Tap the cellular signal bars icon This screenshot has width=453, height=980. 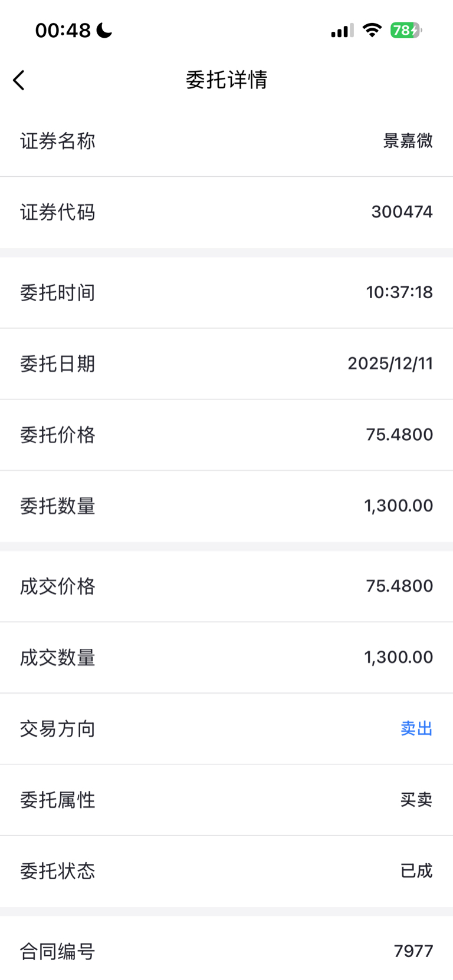(x=342, y=31)
